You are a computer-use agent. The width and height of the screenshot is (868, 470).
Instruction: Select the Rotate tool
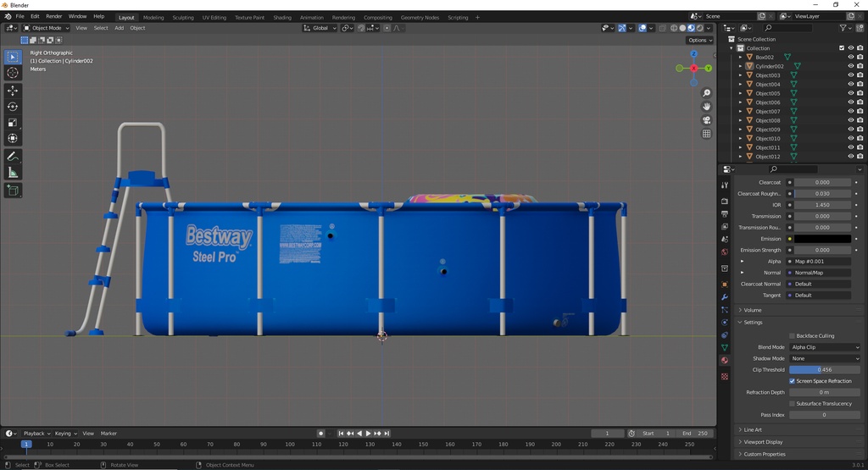tap(13, 107)
